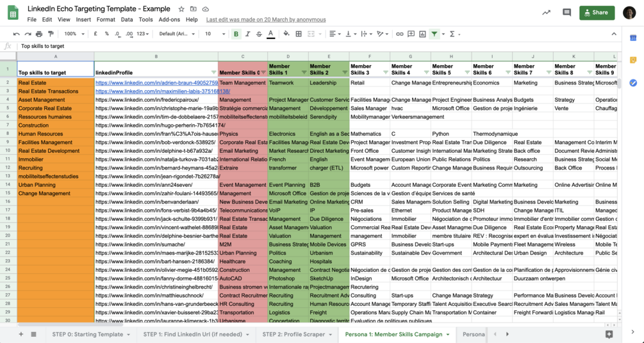The width and height of the screenshot is (644, 343).
Task: Open the Borders tool
Action: coord(299,34)
